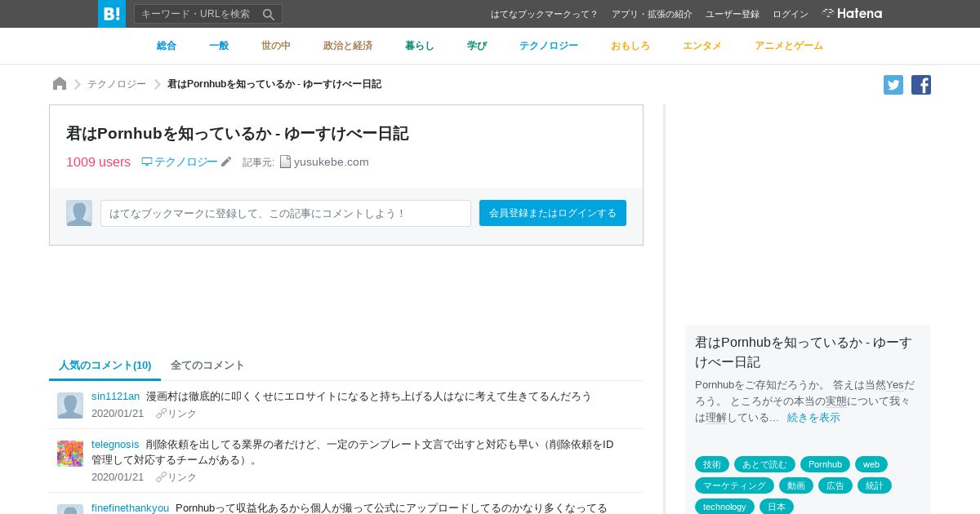Open sidebar article title link

[x=804, y=352]
